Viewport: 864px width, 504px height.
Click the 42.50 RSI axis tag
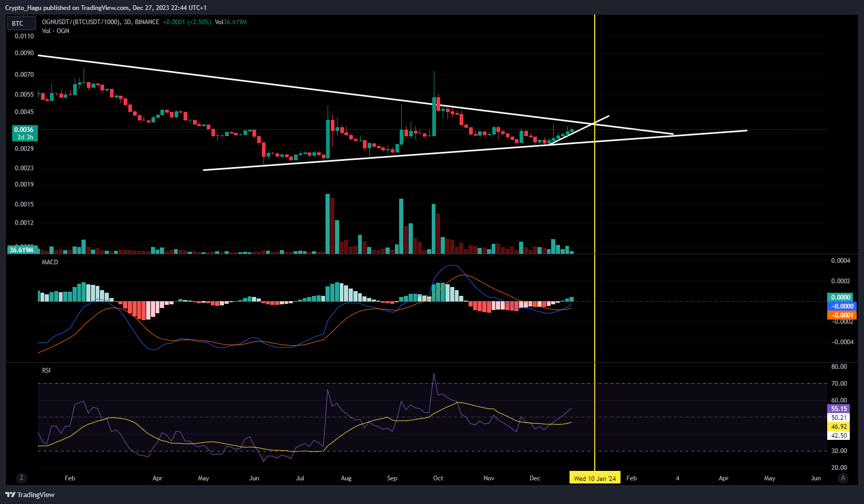pyautogui.click(x=839, y=436)
